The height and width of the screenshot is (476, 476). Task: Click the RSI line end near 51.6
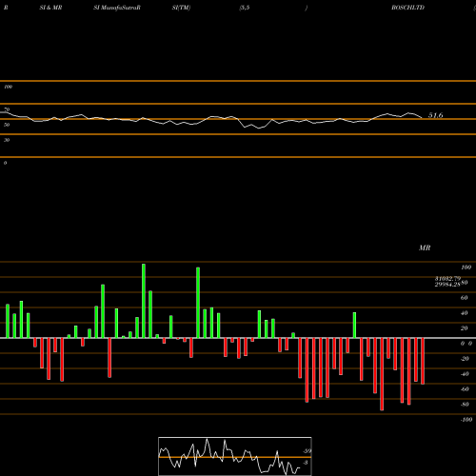pyautogui.click(x=422, y=118)
